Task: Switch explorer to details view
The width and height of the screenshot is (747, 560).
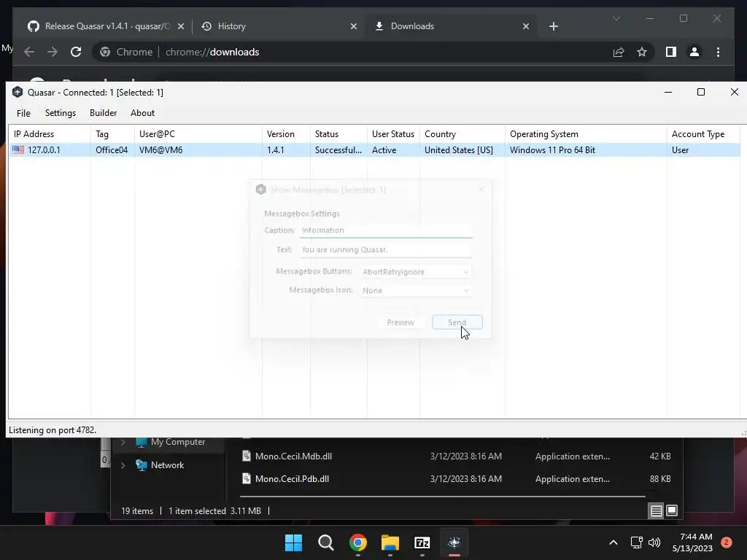Action: [656, 511]
